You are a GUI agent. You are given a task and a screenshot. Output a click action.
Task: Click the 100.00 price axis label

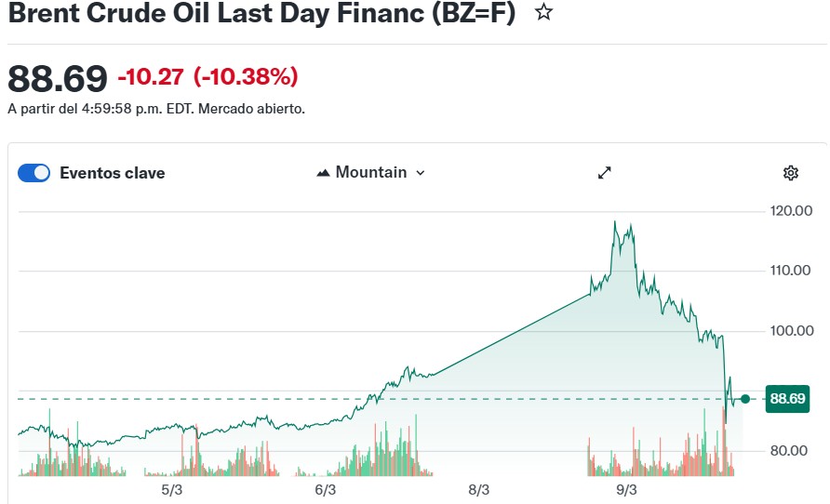(x=791, y=331)
